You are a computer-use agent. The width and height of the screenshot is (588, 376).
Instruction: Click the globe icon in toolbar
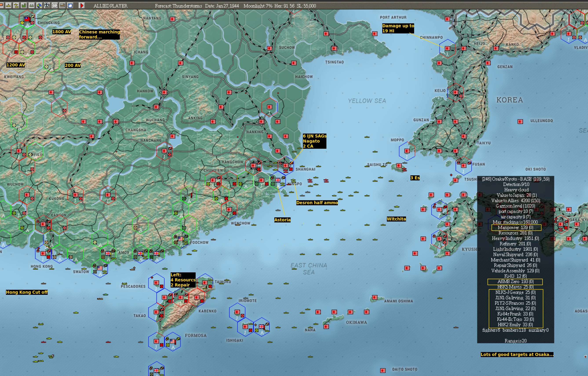pos(39,5)
